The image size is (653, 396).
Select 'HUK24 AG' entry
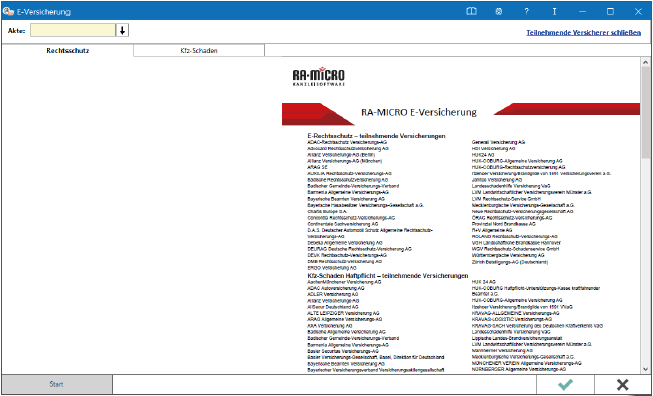pos(483,154)
